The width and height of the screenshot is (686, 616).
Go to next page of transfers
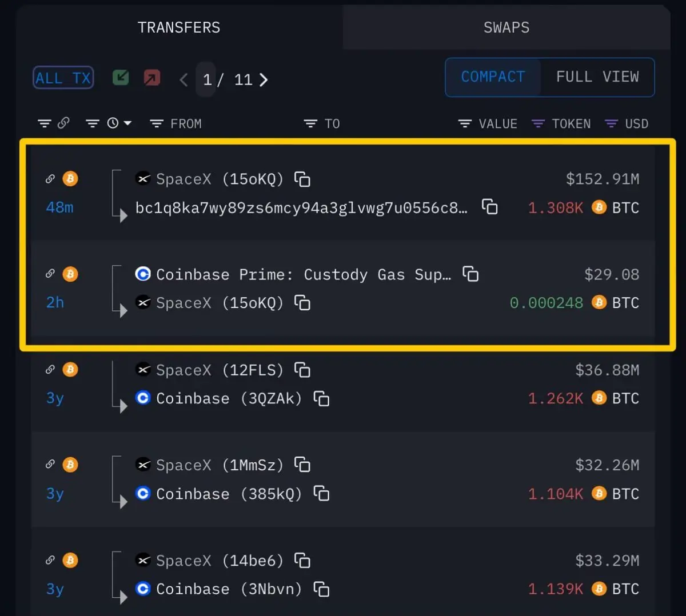(264, 79)
